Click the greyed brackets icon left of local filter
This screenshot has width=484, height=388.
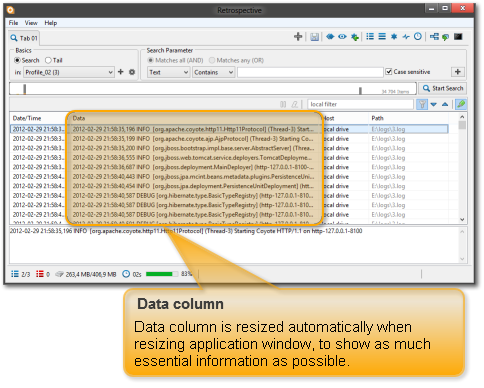coord(283,104)
